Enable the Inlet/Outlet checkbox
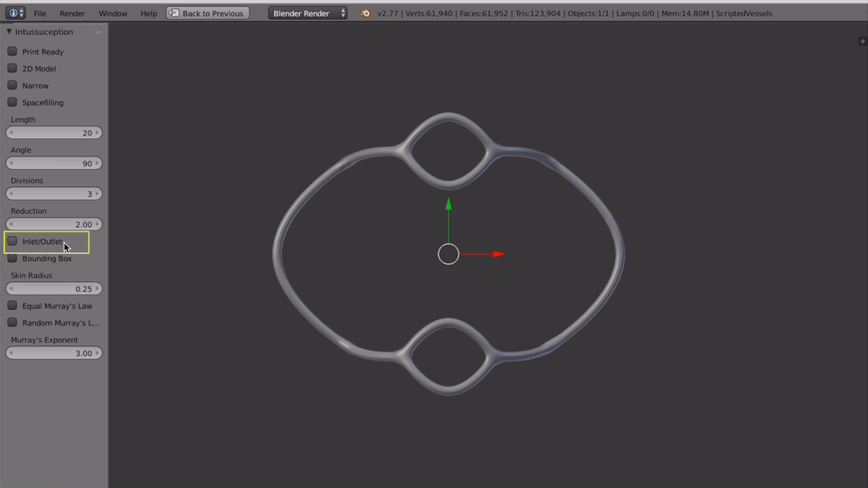 [12, 241]
